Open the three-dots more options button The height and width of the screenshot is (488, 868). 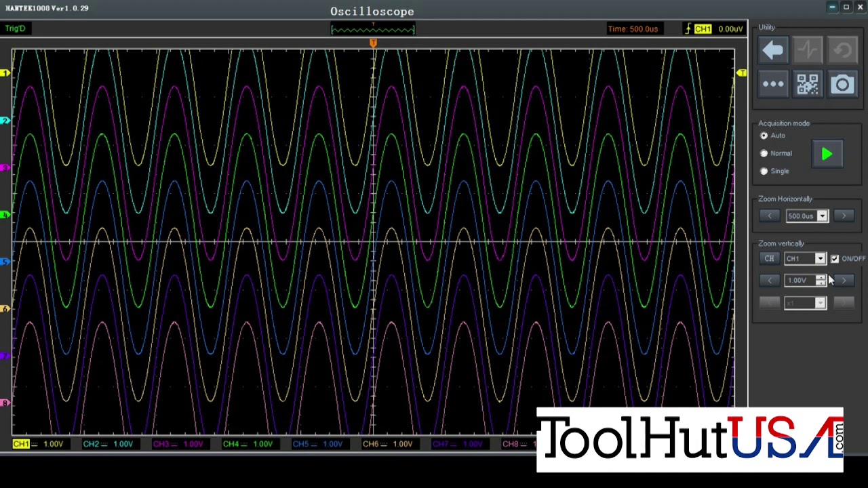click(772, 84)
